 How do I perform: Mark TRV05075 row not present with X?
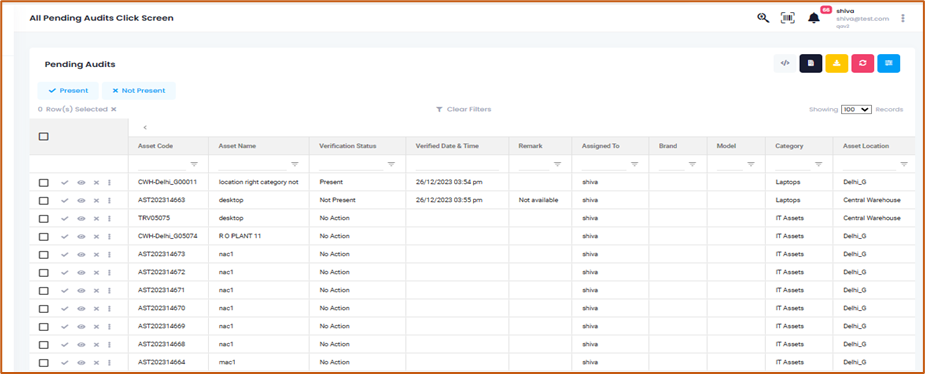96,218
